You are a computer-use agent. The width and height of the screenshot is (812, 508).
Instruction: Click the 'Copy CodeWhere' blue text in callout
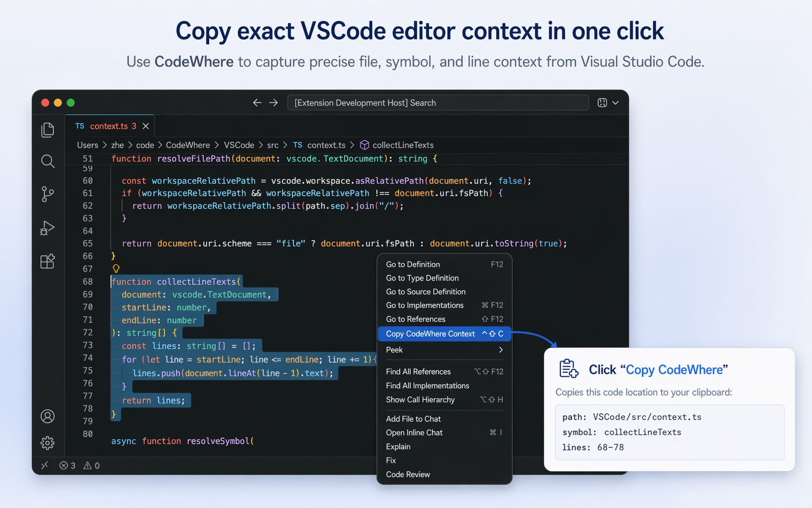[674, 370]
